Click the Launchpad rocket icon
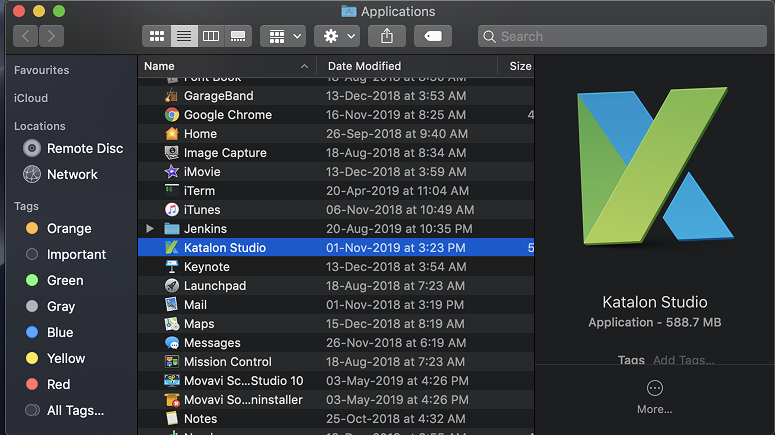 (x=172, y=286)
